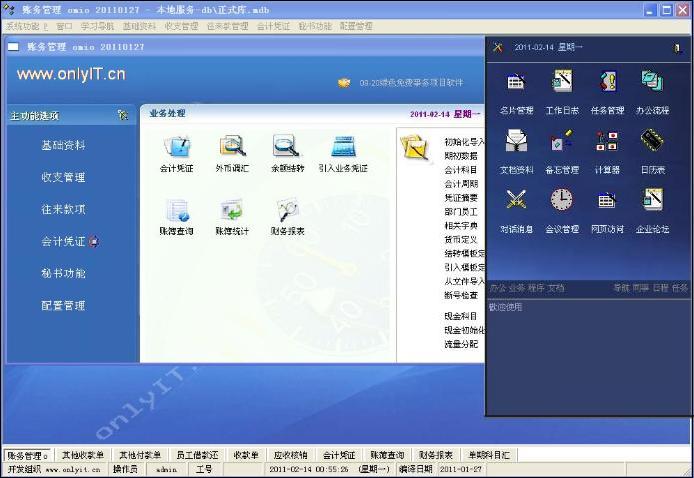Open the 账簿查询 icon

coord(177,210)
